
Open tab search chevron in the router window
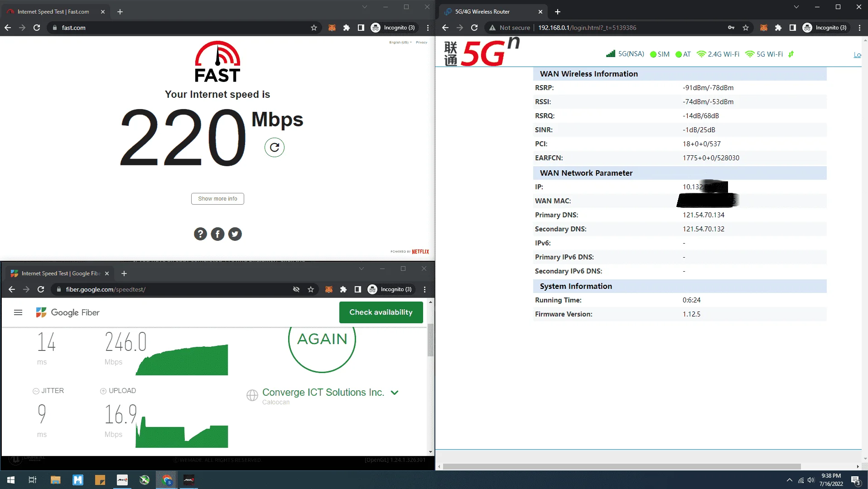tap(796, 7)
